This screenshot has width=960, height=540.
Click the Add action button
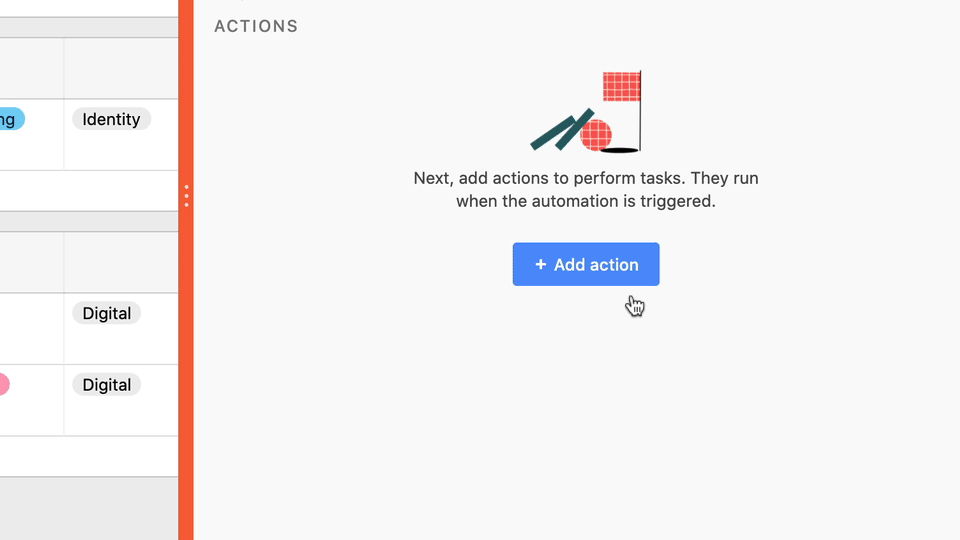(586, 264)
